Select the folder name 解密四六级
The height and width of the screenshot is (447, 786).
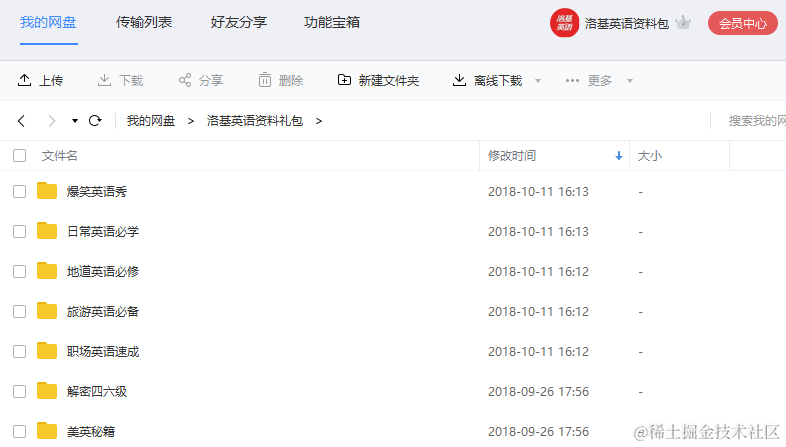coord(97,391)
